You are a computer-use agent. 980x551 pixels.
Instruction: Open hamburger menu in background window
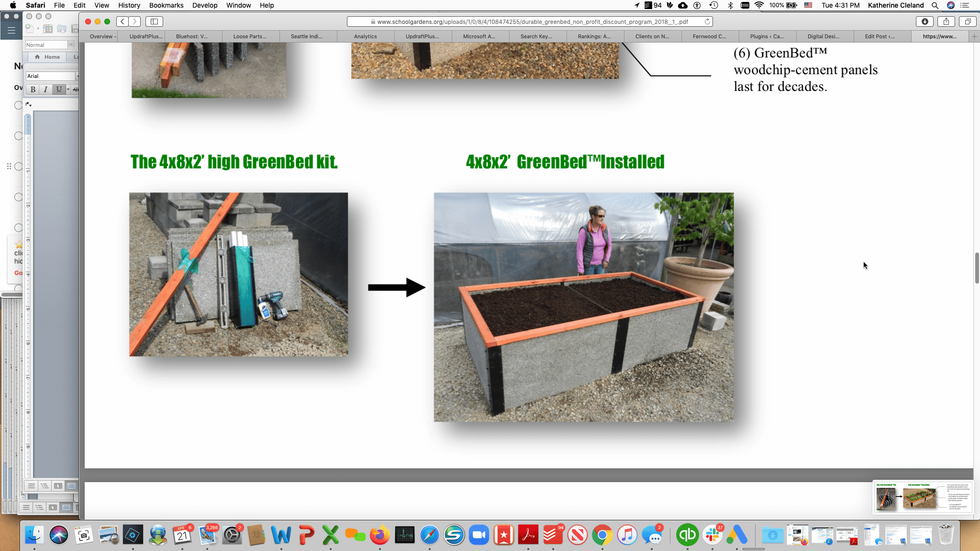point(11,30)
